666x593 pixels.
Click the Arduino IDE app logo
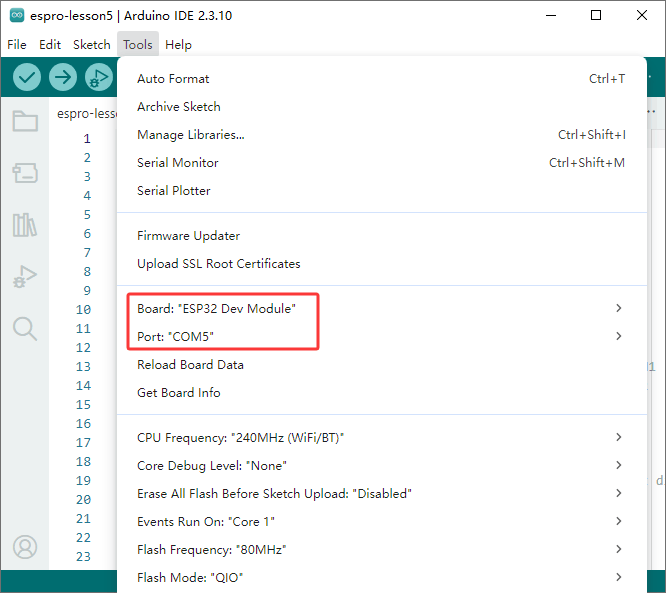coord(17,15)
